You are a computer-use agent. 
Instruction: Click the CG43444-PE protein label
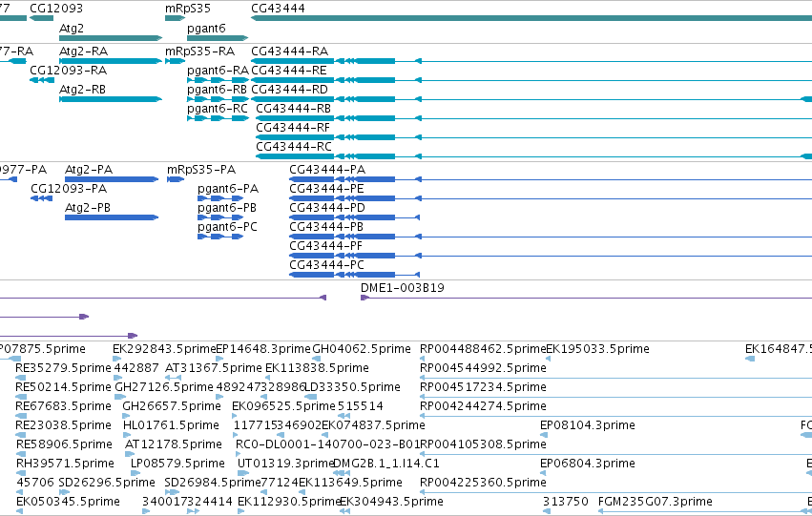(x=326, y=189)
